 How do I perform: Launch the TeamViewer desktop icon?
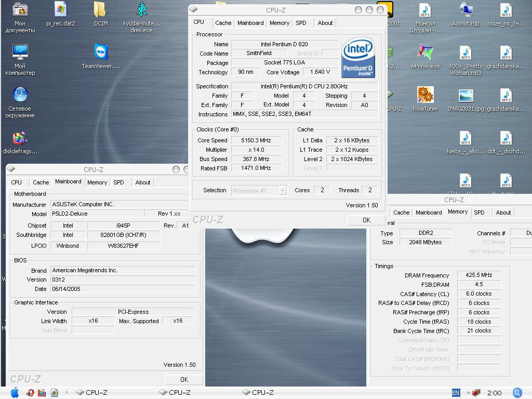pyautogui.click(x=101, y=56)
